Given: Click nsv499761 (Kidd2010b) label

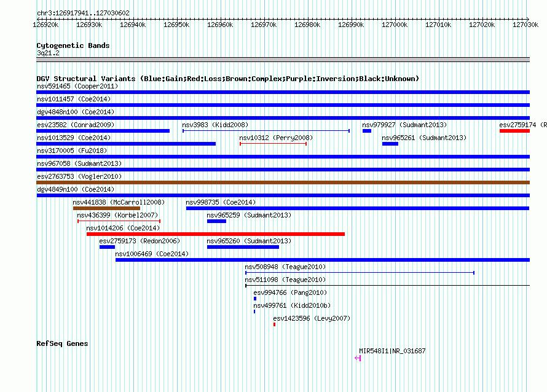Looking at the screenshot, I should [292, 305].
